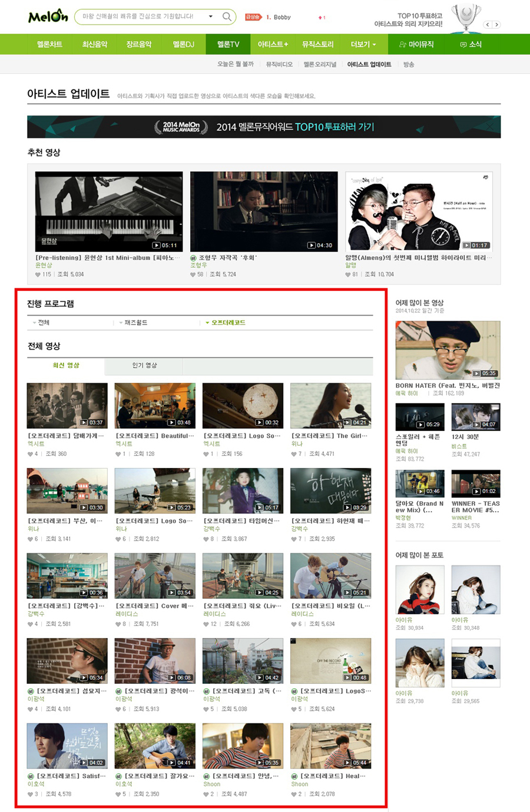The image size is (530, 812).
Task: Open 마이뮤직 from the navigation bar
Action: click(x=416, y=44)
